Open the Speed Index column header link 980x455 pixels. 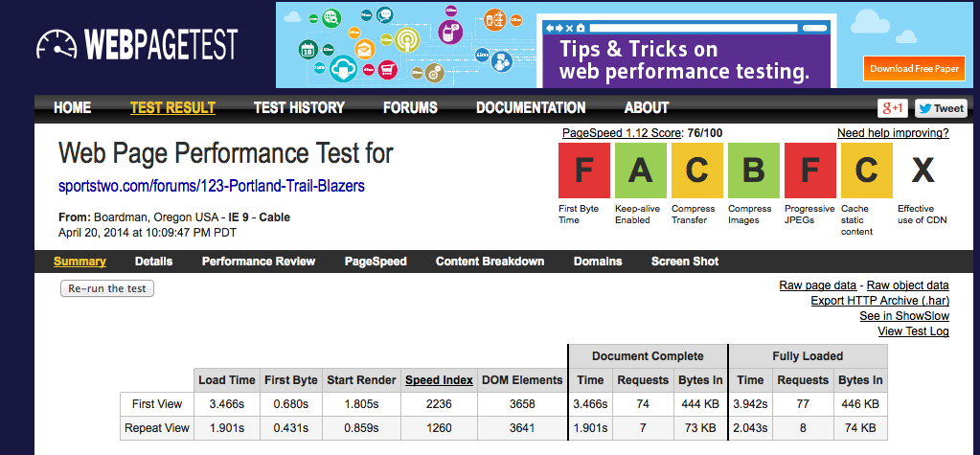[x=439, y=380]
